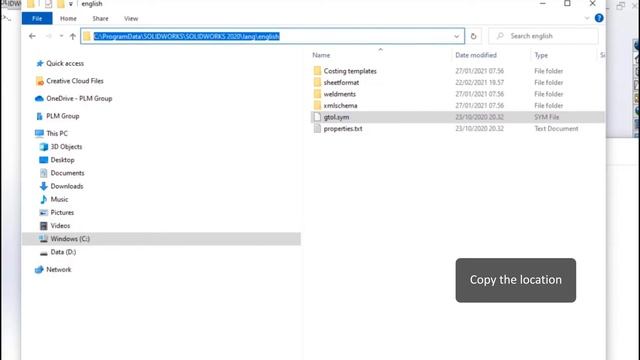Open Explorer help icon

coord(599,18)
